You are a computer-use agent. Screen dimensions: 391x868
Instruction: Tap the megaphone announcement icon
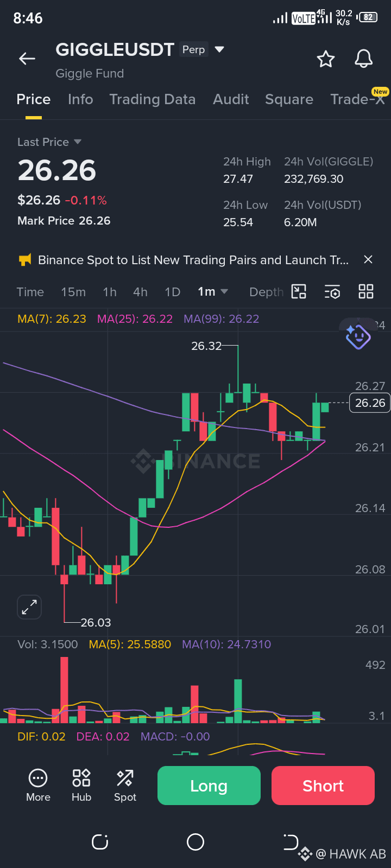tap(25, 260)
